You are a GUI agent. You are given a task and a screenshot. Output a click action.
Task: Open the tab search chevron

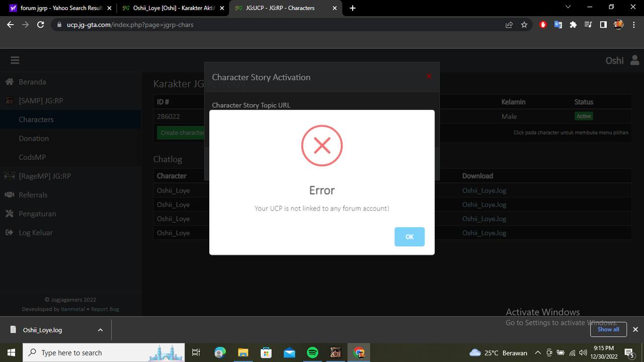coord(568,7)
